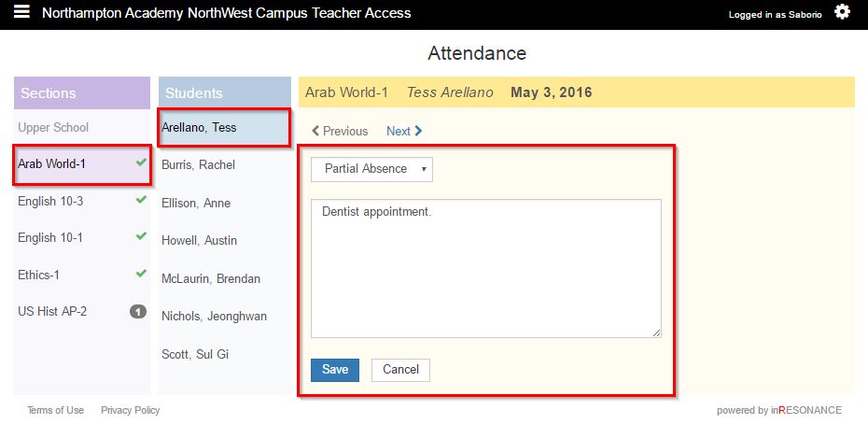Expand the Partial Absence dropdown
Screen dimensions: 868x424
(x=371, y=169)
